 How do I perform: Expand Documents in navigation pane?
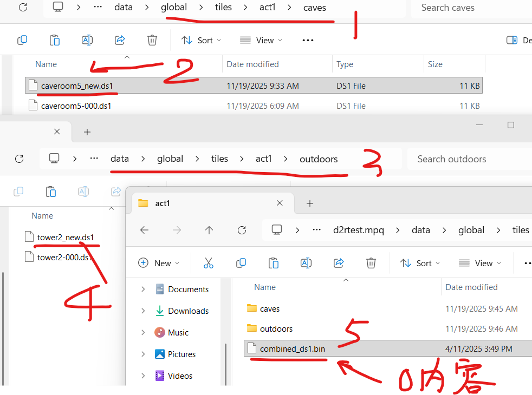pos(143,289)
